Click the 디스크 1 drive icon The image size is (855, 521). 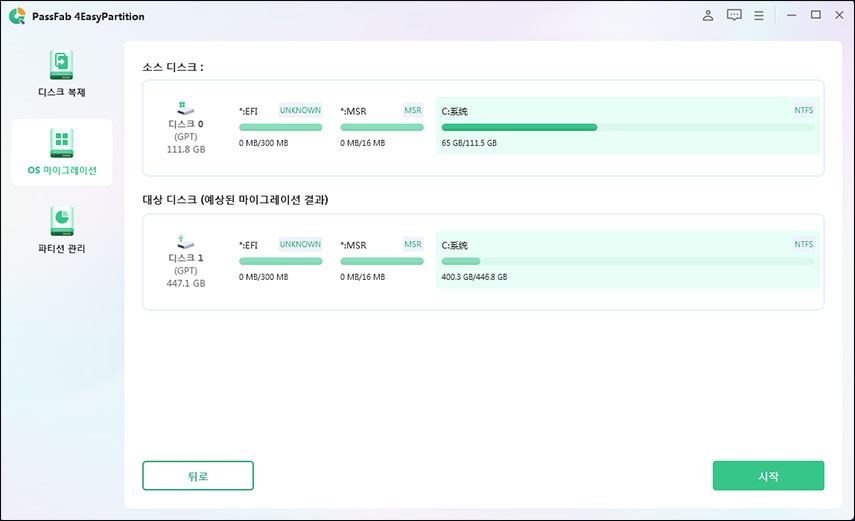185,242
